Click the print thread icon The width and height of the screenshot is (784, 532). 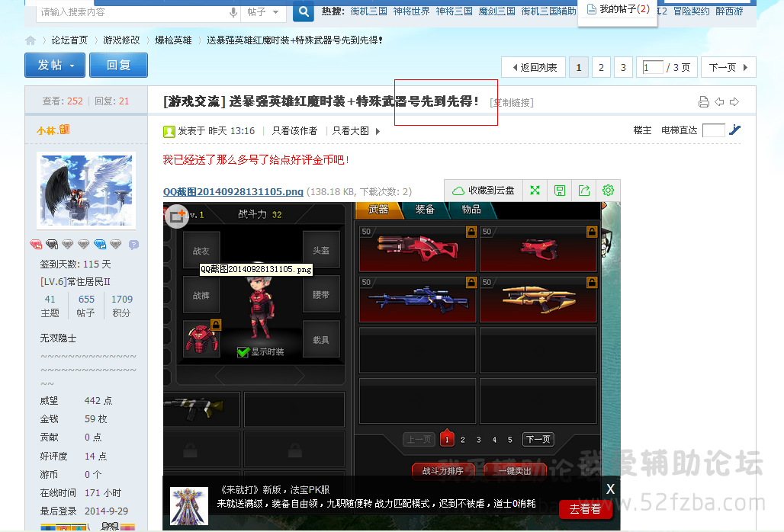[x=704, y=102]
